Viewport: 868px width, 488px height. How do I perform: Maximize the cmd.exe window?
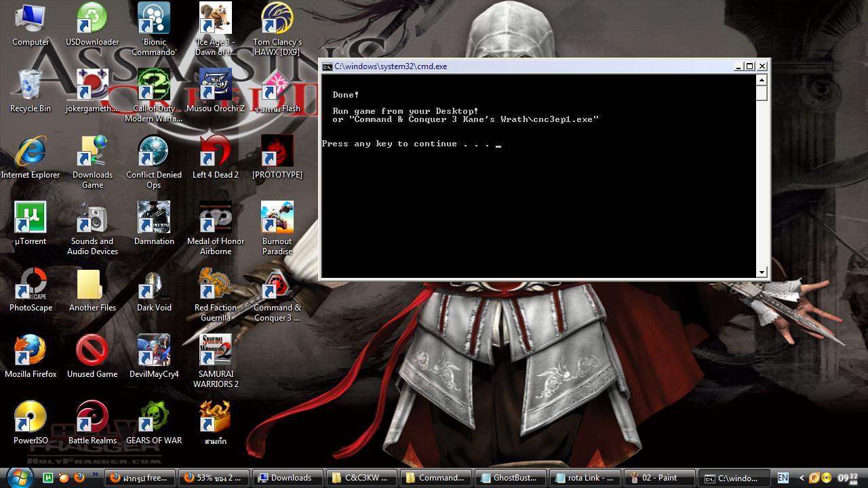pos(750,66)
